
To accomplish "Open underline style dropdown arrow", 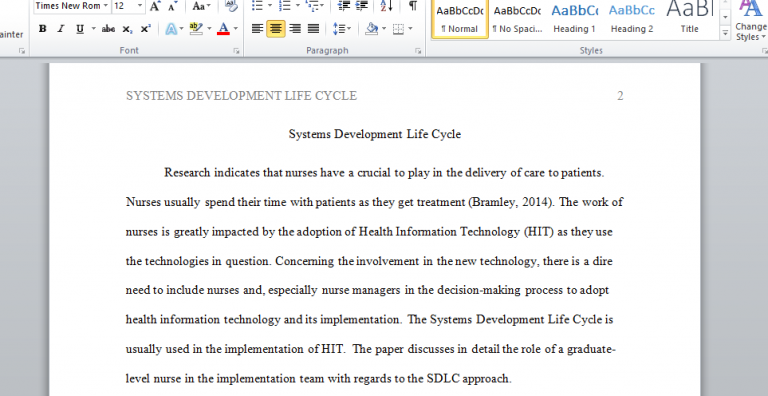I will [93, 29].
